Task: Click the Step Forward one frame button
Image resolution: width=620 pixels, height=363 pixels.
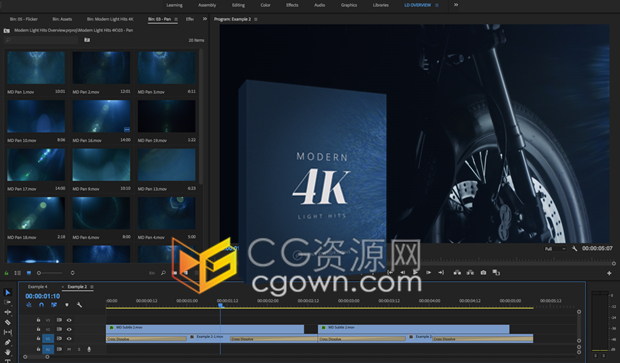Action: pos(428,272)
